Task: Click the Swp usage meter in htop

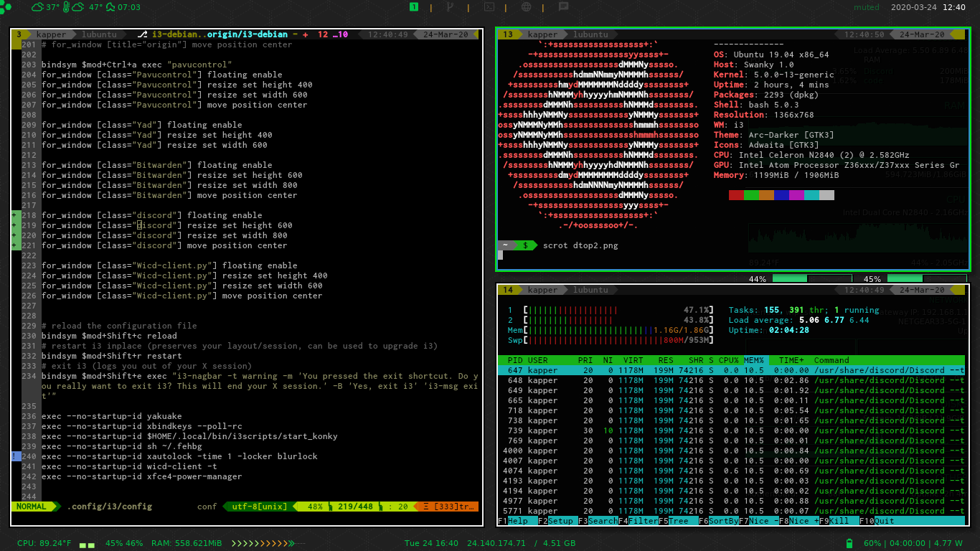Action: (612, 340)
